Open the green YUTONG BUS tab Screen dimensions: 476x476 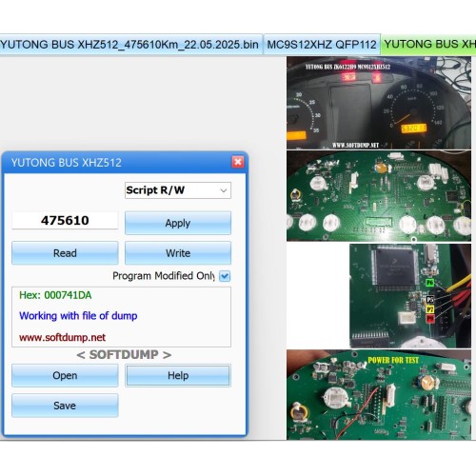click(x=428, y=45)
